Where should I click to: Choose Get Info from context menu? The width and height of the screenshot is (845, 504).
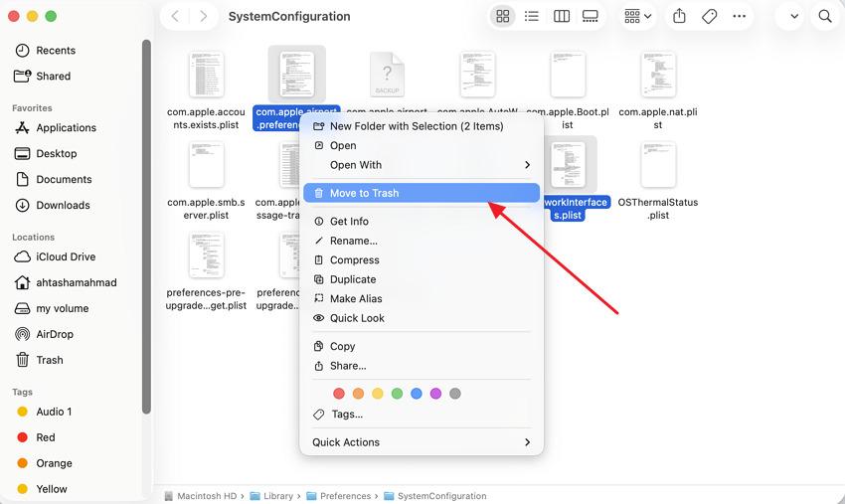(422, 221)
